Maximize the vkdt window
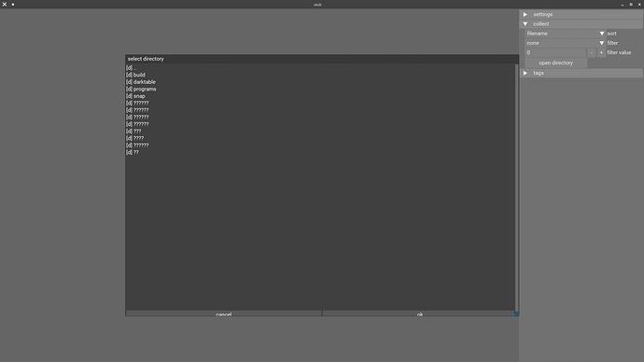The image size is (644, 362). click(x=631, y=5)
